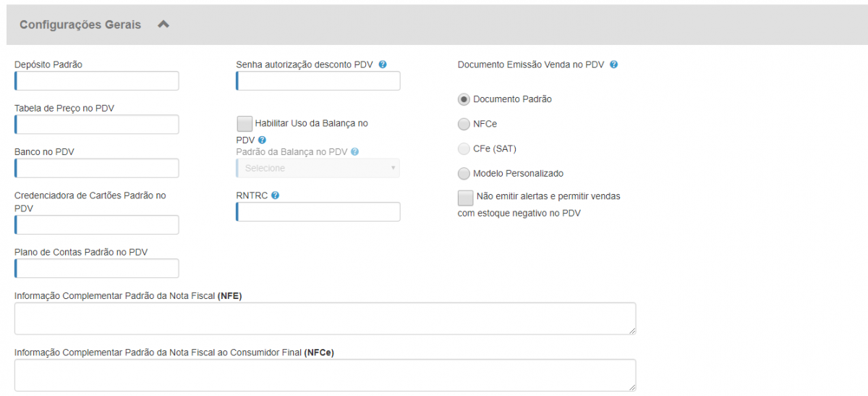Select Documento Padrão radio option
Screen dimensions: 868x396
[x=464, y=99]
